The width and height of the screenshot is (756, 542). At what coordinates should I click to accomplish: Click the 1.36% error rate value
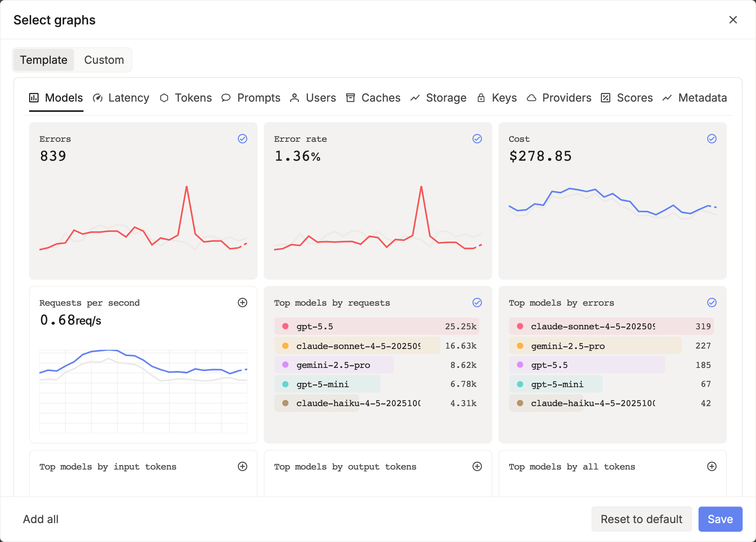pyautogui.click(x=297, y=156)
